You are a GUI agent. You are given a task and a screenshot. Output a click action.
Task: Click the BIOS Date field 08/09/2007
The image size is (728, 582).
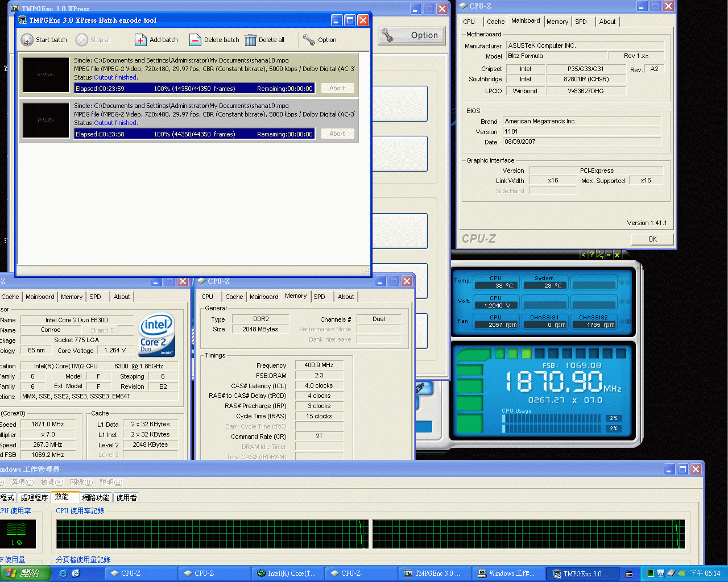click(x=582, y=142)
